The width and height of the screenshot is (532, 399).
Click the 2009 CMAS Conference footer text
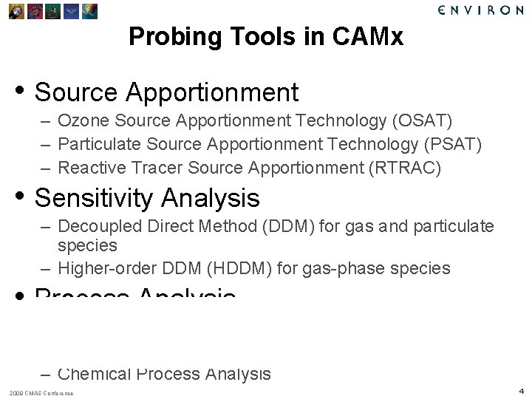point(41,393)
